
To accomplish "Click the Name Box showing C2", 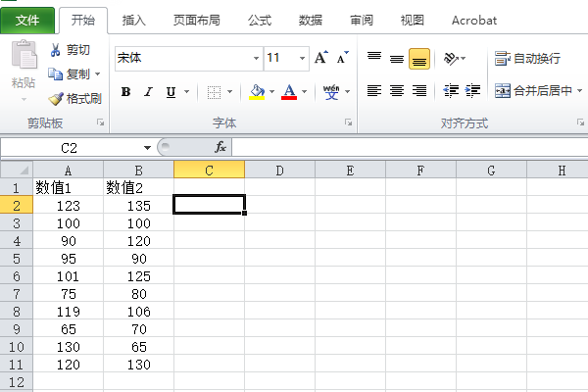I will pos(69,148).
